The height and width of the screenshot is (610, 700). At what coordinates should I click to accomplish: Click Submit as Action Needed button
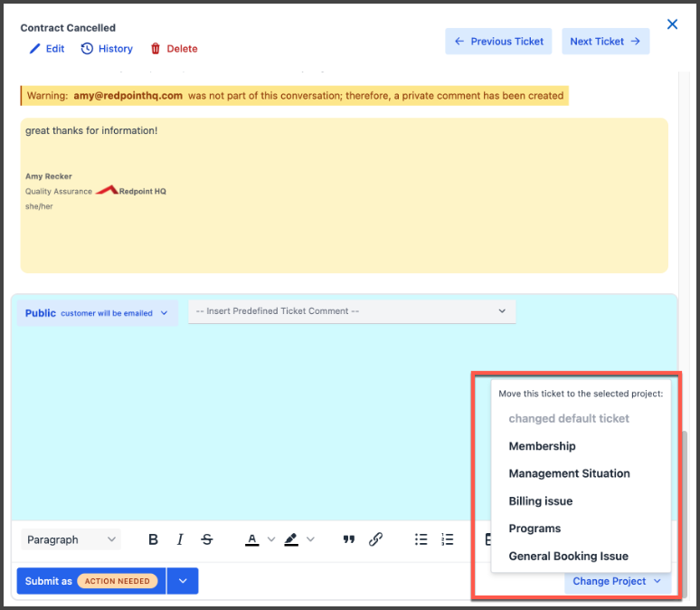tap(91, 581)
